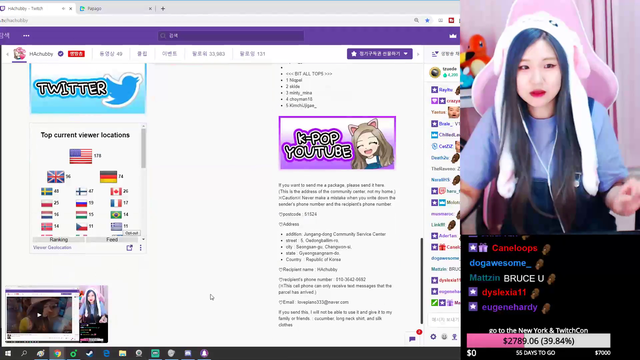This screenshot has height=360, width=640.
Task: Click the United Kingdom flag
Action: (x=56, y=177)
